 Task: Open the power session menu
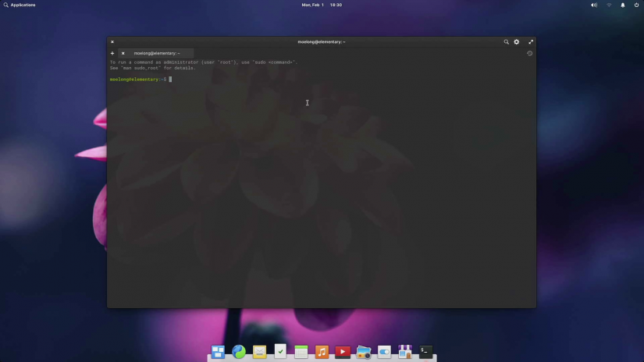click(x=636, y=5)
